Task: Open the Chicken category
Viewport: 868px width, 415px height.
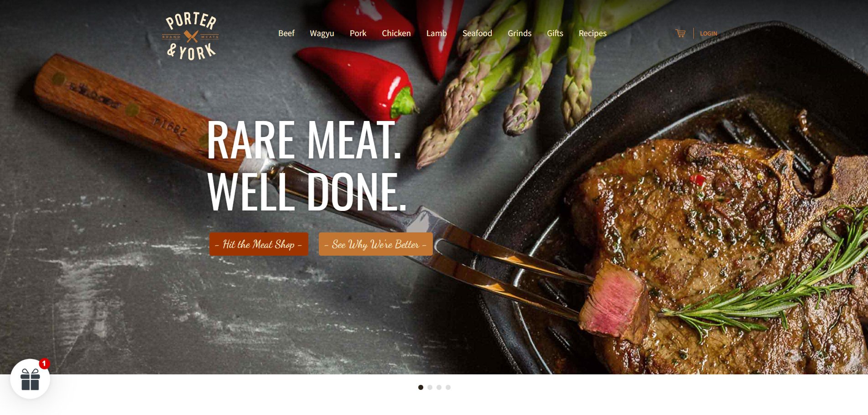Action: click(x=396, y=33)
